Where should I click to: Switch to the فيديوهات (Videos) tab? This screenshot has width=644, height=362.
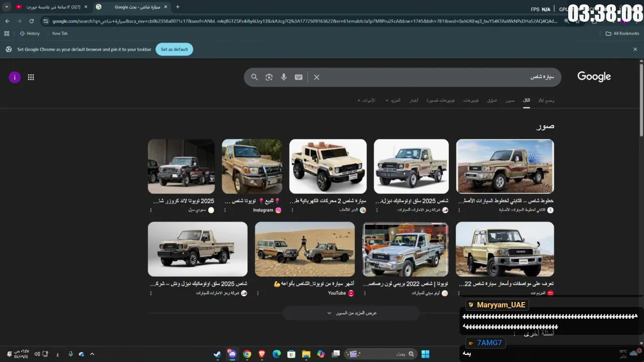(471, 101)
